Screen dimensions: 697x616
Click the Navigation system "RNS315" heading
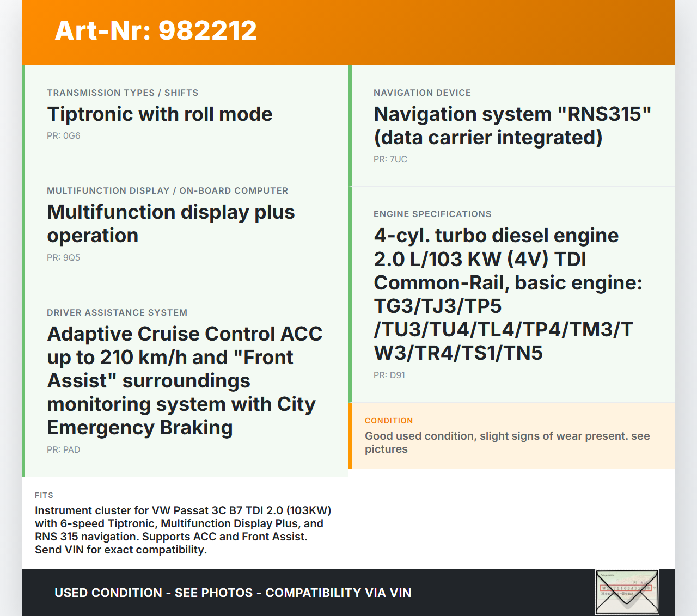coord(512,126)
